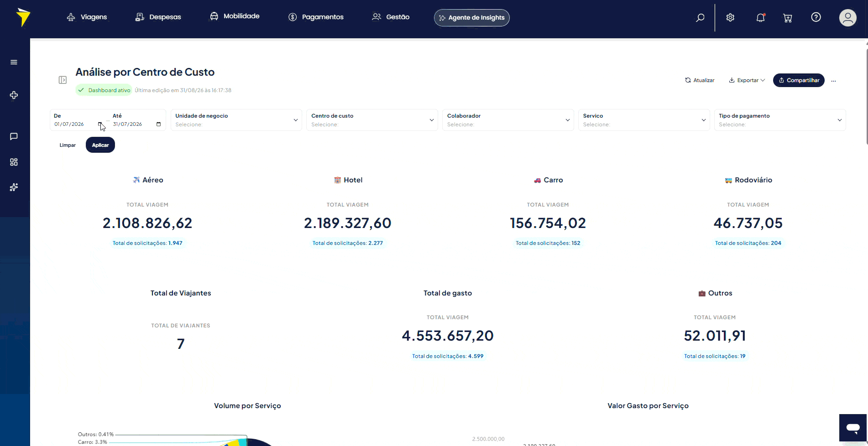This screenshot has width=868, height=446.
Task: Open user profile avatar
Action: 848,18
